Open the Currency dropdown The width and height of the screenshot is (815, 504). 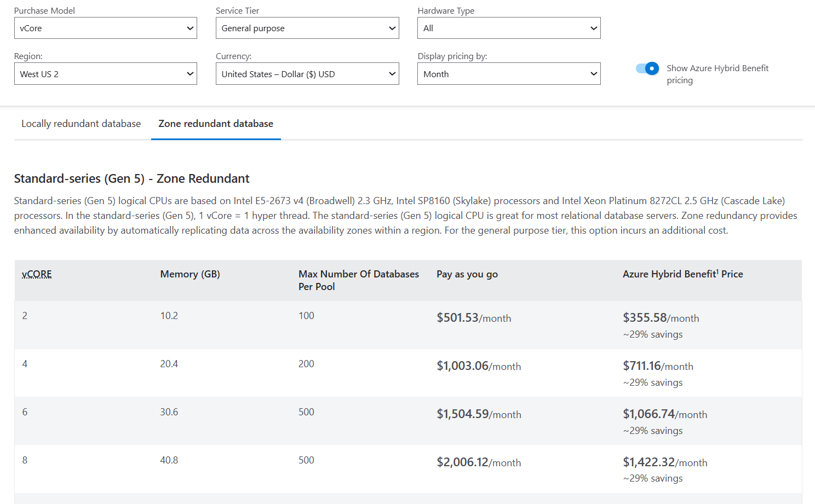coord(307,73)
